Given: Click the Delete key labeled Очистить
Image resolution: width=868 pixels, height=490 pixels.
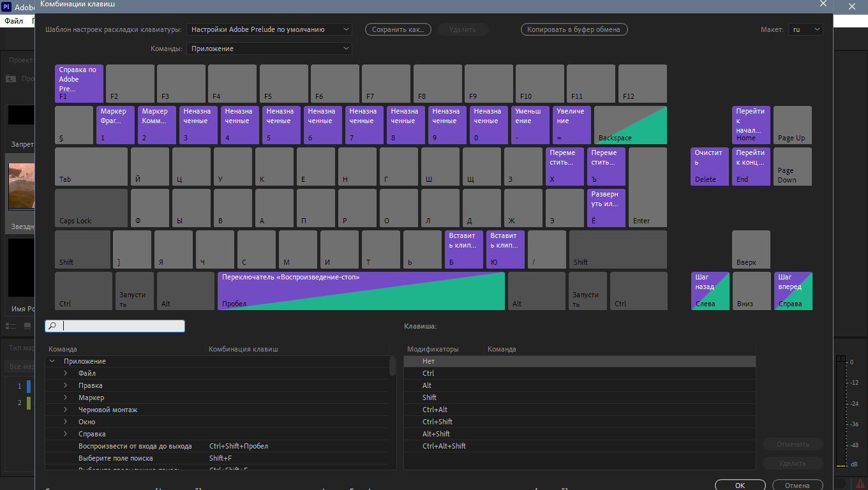Looking at the screenshot, I should (x=710, y=167).
